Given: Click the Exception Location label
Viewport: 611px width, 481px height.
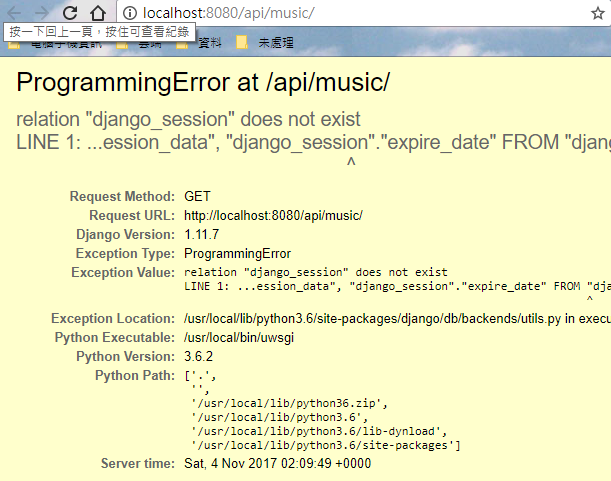Looking at the screenshot, I should [x=113, y=318].
